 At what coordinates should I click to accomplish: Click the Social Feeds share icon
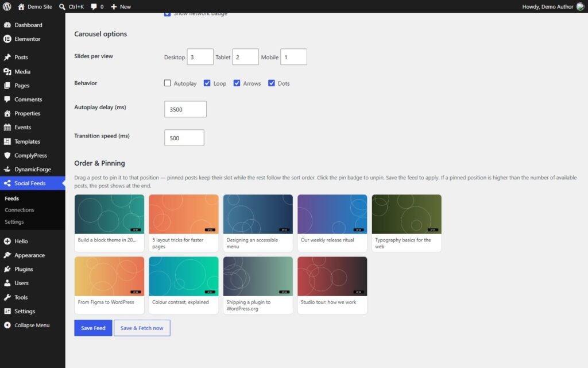7,183
